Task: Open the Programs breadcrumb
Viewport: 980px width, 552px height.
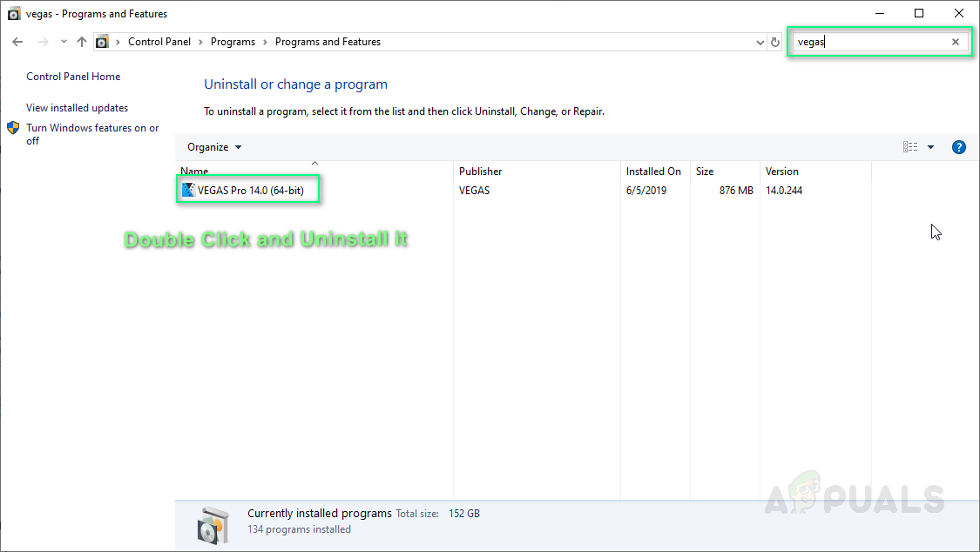Action: (x=233, y=42)
